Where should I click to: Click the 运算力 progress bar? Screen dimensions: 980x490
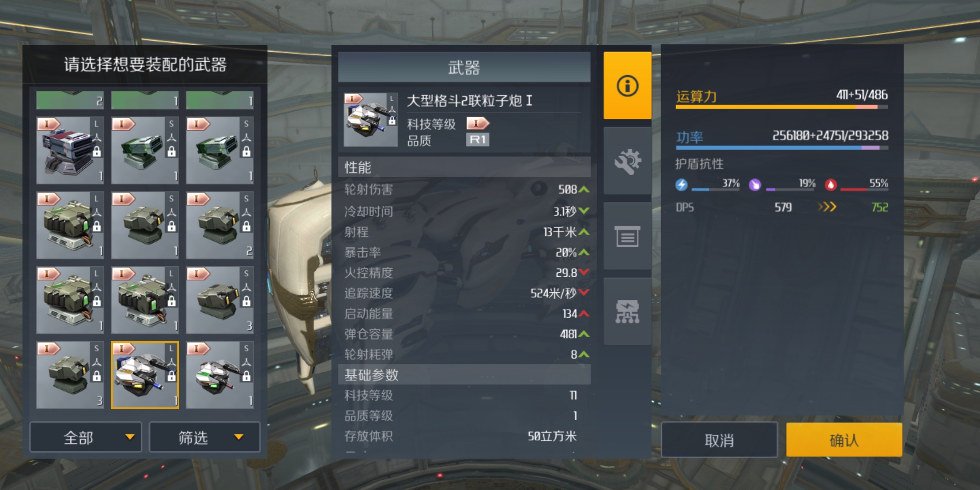[782, 107]
